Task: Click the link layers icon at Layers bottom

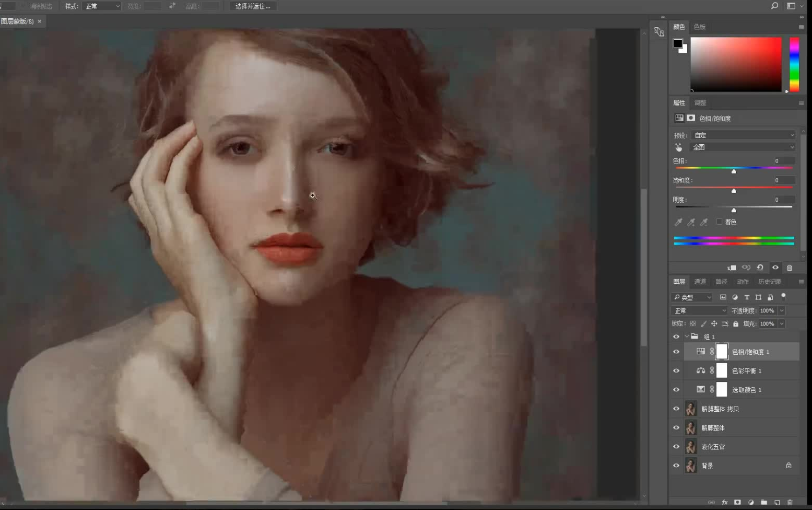Action: tap(711, 502)
